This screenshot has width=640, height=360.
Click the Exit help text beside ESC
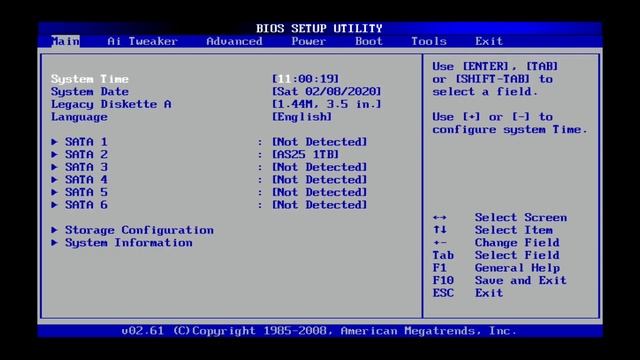click(489, 293)
